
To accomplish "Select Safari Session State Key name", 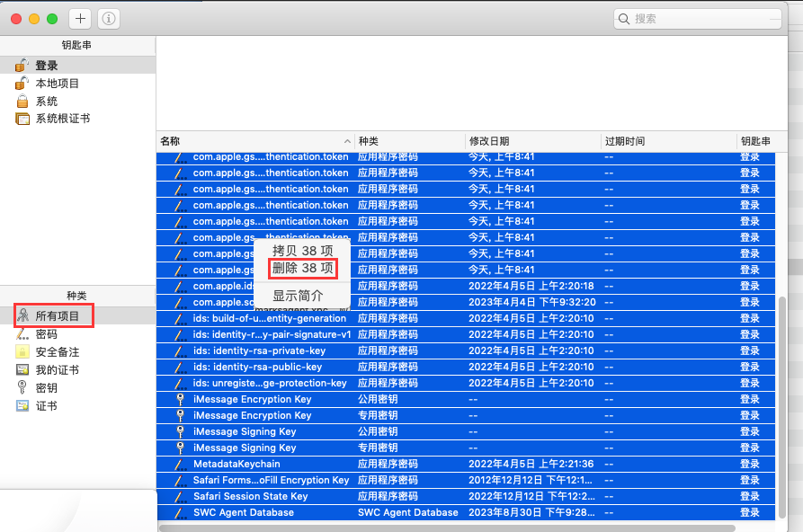I will tap(250, 496).
